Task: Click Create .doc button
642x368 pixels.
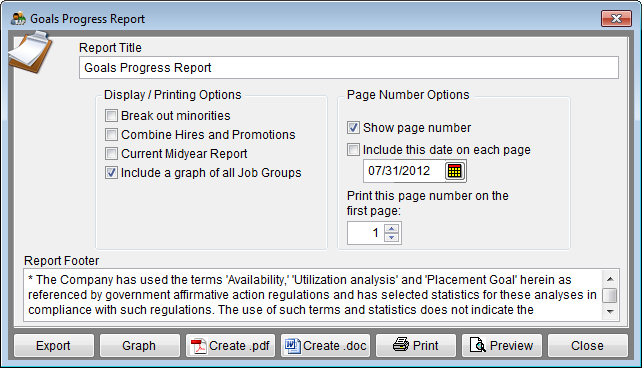Action: click(326, 345)
